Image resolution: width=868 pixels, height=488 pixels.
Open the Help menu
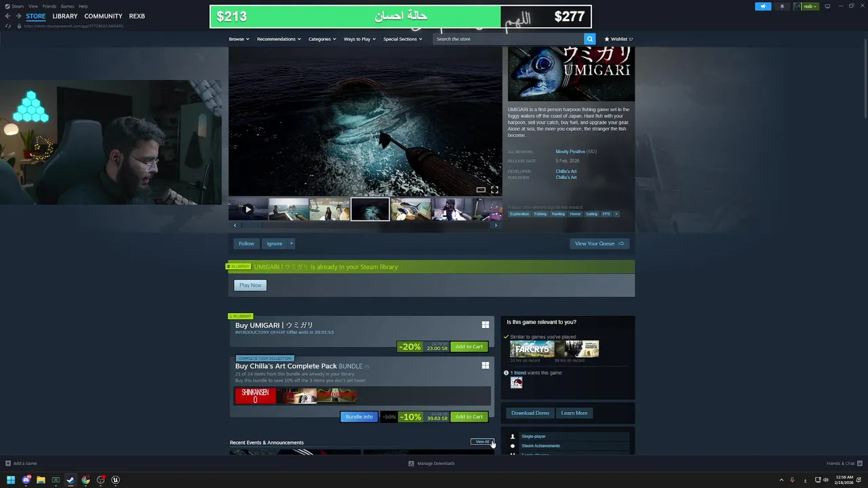point(83,6)
